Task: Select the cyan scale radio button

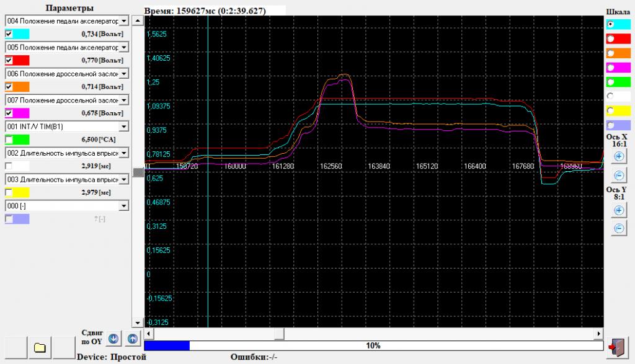Action: (x=611, y=24)
